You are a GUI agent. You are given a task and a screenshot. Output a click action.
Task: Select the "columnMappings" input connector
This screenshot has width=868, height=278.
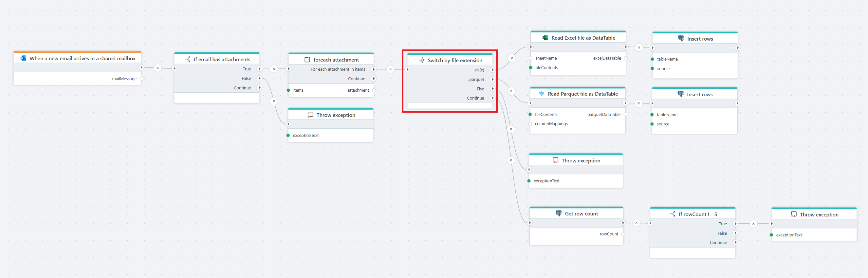[x=530, y=124]
